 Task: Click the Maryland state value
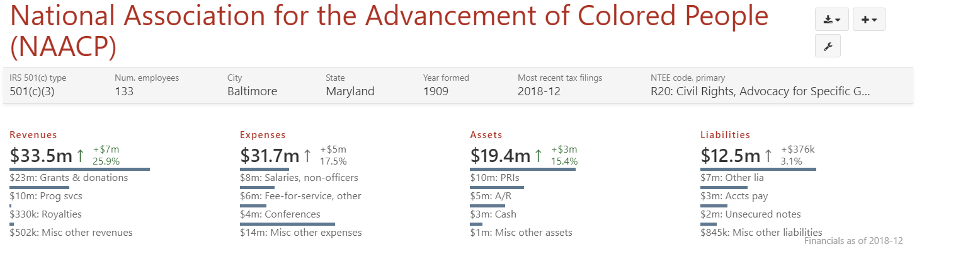tap(350, 91)
